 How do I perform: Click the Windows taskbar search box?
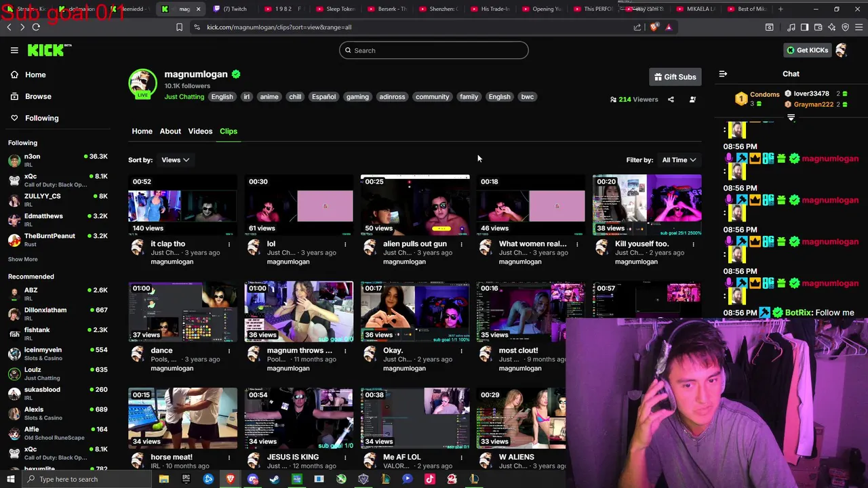click(x=88, y=479)
